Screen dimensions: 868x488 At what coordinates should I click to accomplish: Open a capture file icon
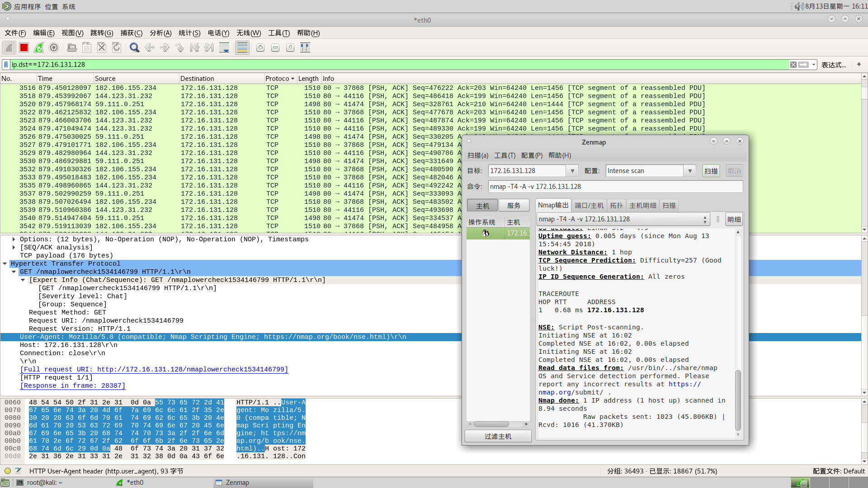(x=72, y=47)
